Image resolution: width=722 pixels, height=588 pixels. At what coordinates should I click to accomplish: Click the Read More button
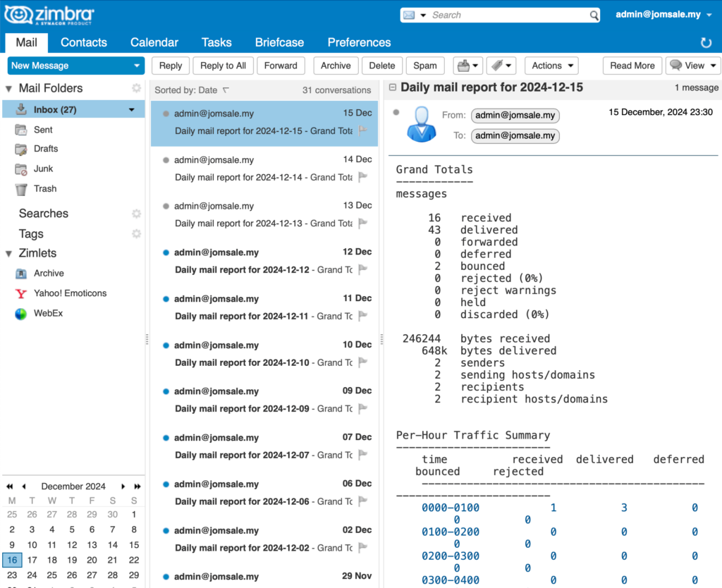[x=632, y=66]
